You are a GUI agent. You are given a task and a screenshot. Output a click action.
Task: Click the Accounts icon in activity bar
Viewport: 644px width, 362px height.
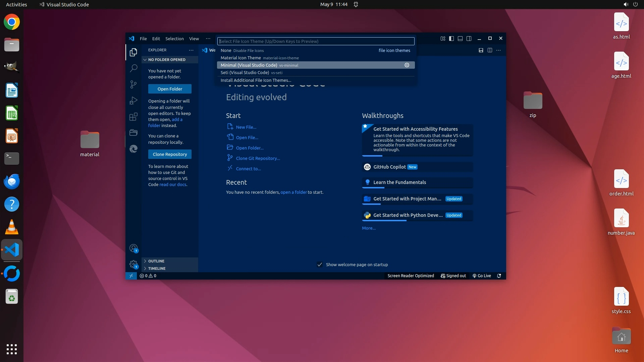(x=133, y=248)
